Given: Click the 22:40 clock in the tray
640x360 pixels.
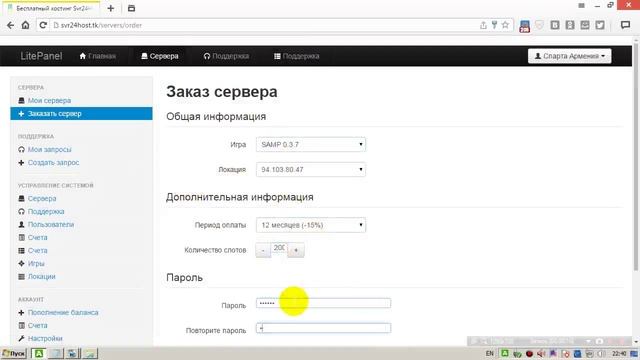Looking at the screenshot, I should pos(619,353).
